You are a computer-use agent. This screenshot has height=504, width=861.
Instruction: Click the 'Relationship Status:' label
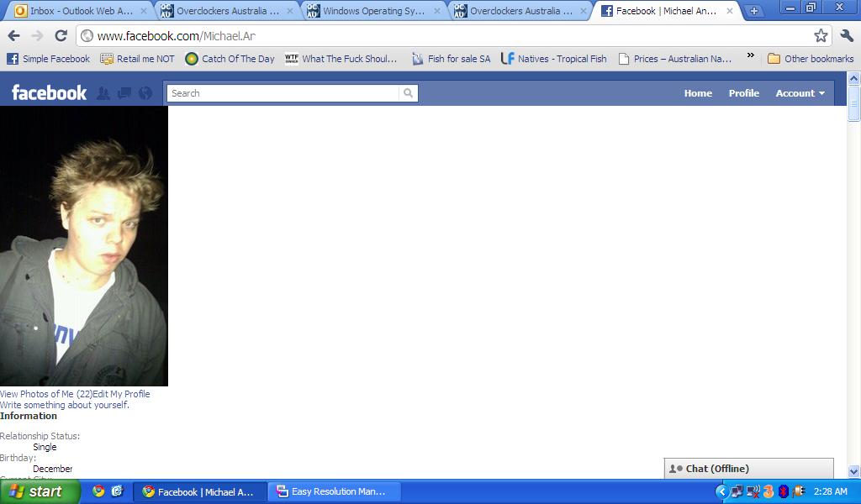(x=40, y=436)
